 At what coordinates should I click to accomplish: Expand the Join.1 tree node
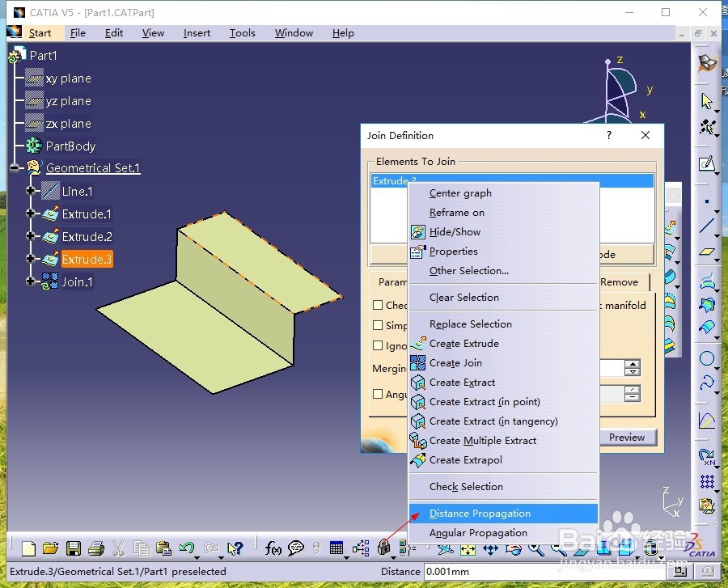click(x=31, y=281)
